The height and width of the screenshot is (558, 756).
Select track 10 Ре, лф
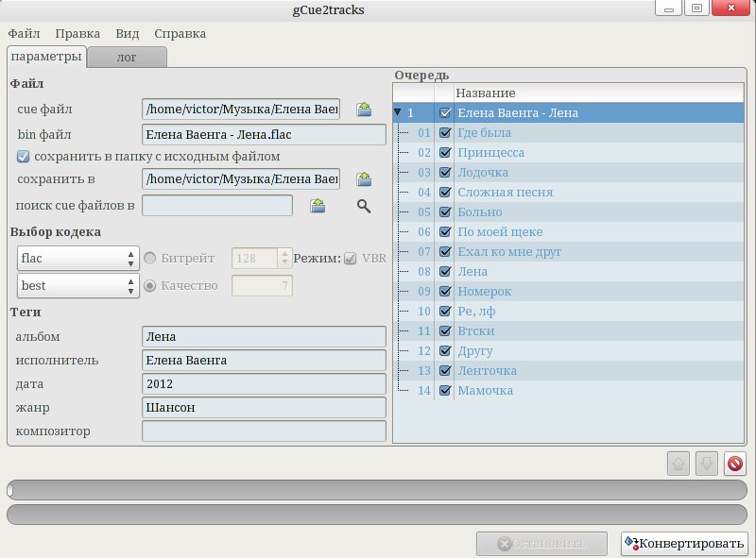569,312
